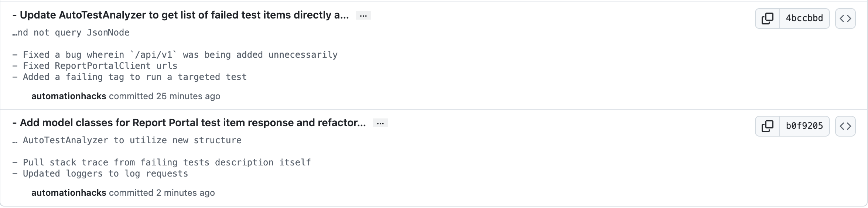Click the '/api/v1' inline code text
Image resolution: width=868 pixels, height=208 pixels.
(154, 55)
